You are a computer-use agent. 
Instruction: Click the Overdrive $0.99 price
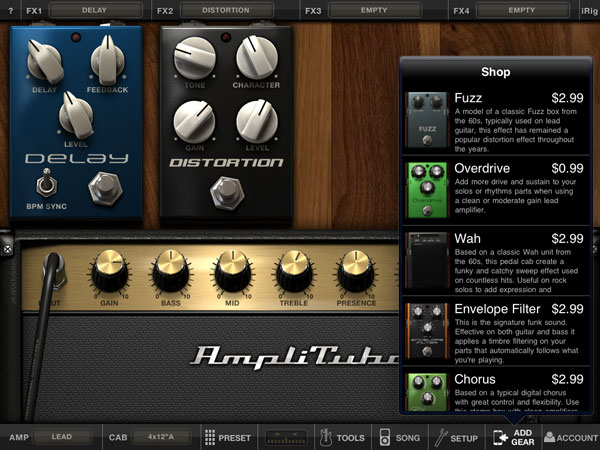(x=567, y=168)
